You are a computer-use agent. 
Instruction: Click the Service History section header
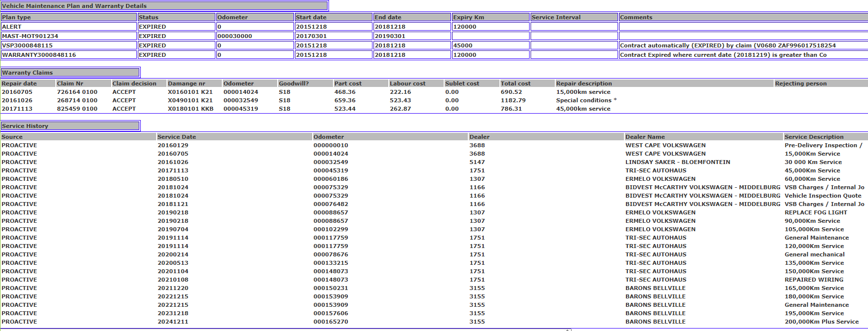point(70,126)
